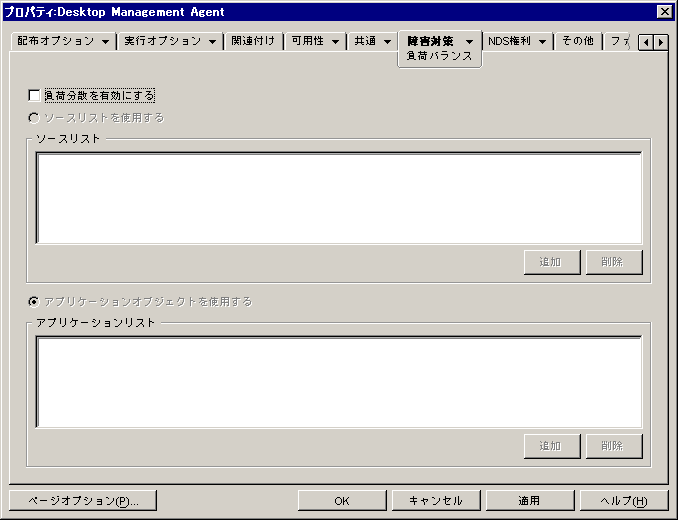The width and height of the screenshot is (678, 520).
Task: Click the 負荷バランス subpage label
Action: click(439, 56)
